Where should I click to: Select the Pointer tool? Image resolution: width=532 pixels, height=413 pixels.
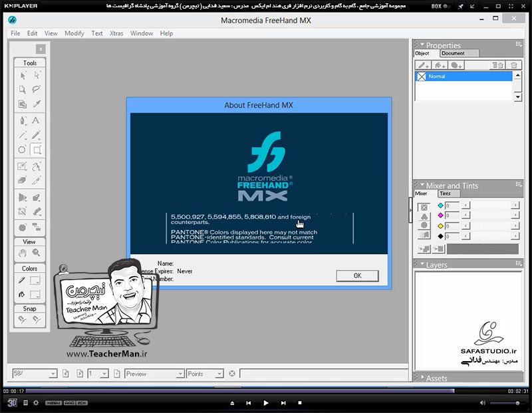[23, 75]
